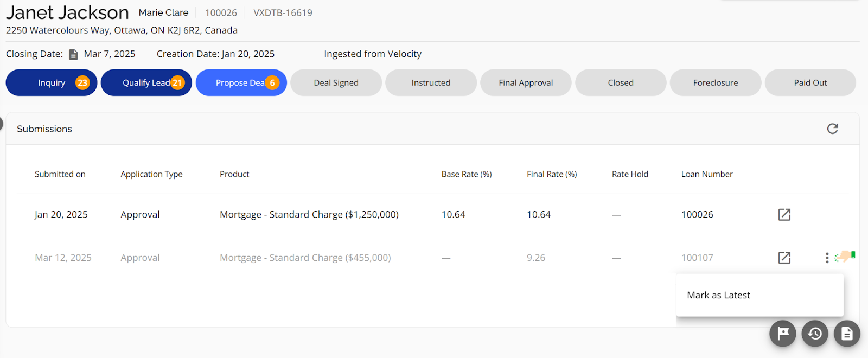Screen dimensions: 868x358
Task: Click the document floating action button
Action: point(847,333)
